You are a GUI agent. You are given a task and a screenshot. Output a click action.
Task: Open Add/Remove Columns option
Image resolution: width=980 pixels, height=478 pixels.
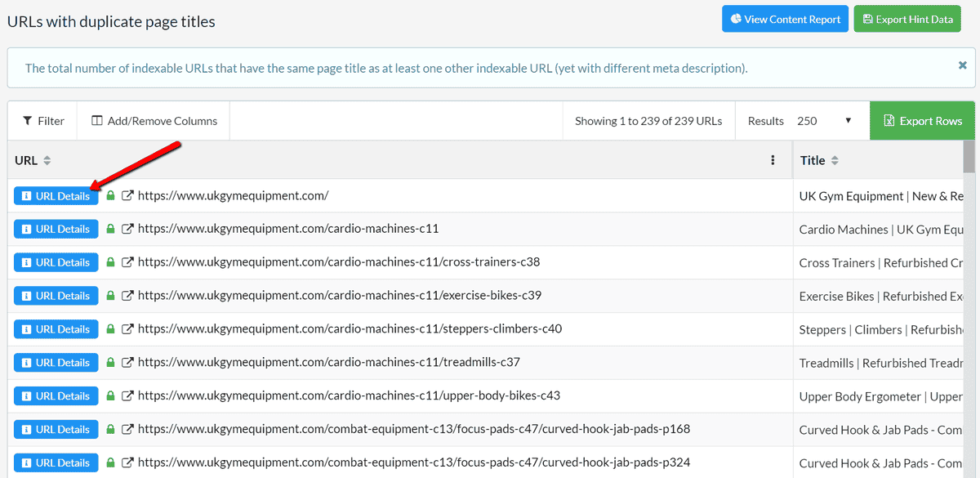coord(154,121)
